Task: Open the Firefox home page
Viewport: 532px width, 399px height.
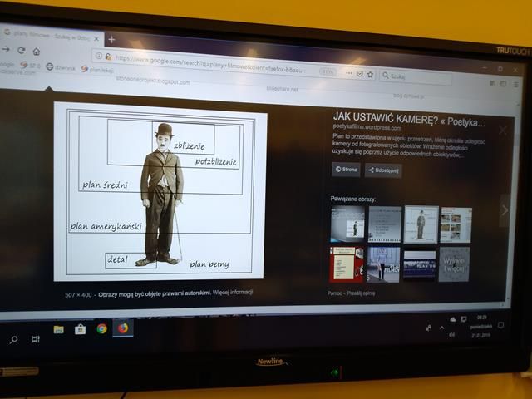Action: click(37, 52)
